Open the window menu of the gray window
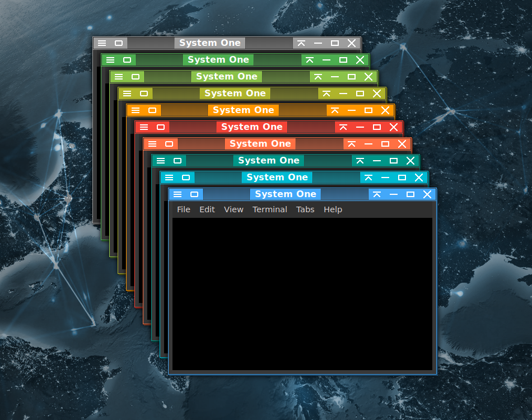Viewport: 532px width, 420px height. coord(102,43)
